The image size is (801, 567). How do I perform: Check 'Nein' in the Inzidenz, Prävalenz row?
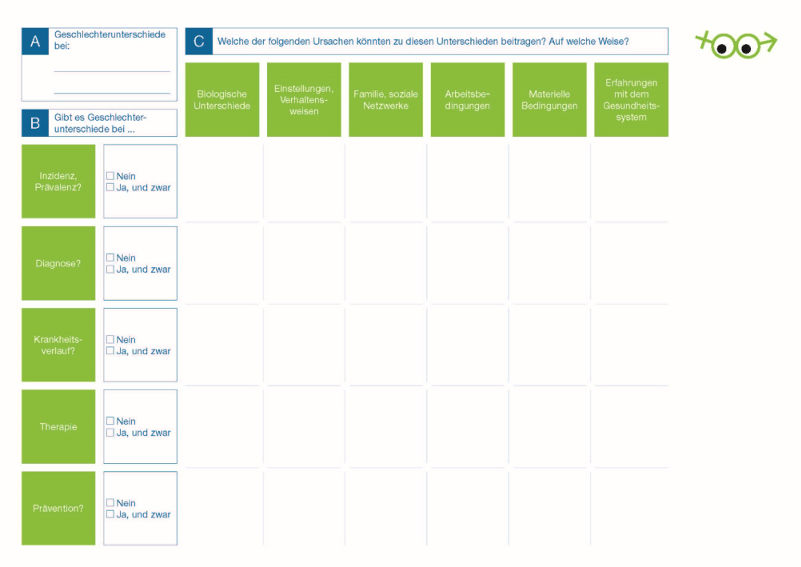click(110, 176)
